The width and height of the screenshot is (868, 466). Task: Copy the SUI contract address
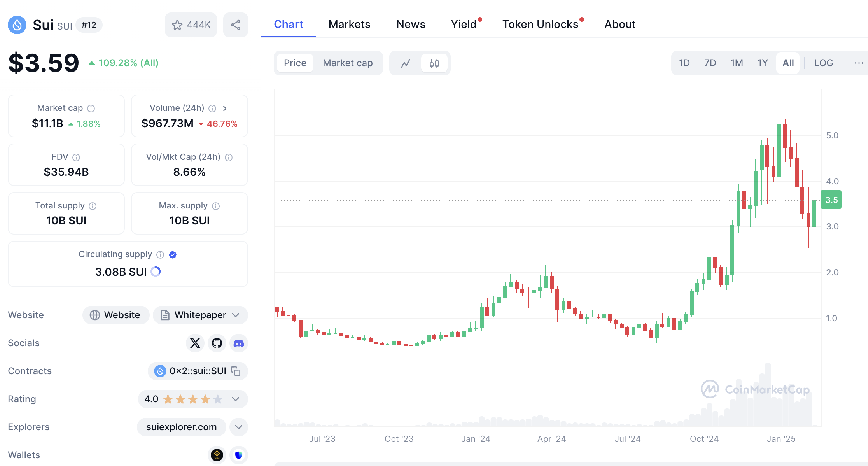(x=236, y=371)
